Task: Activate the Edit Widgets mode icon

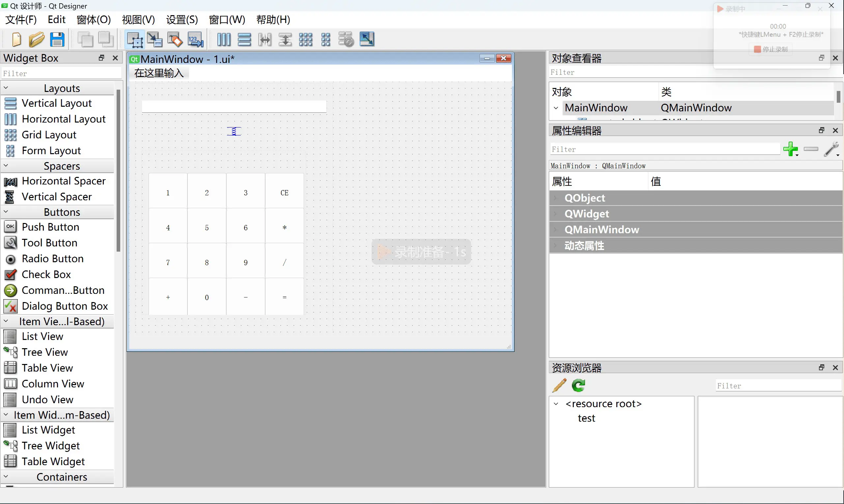Action: click(135, 40)
